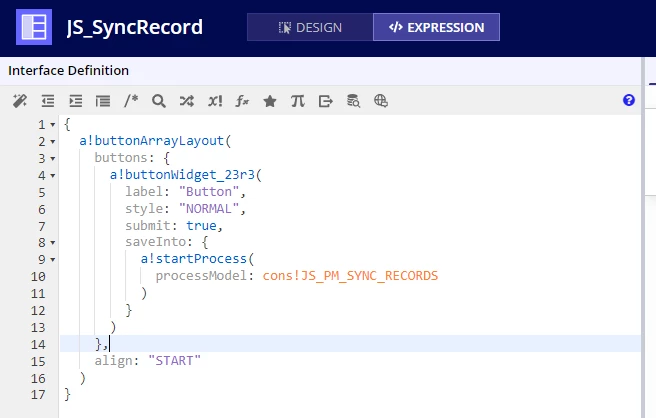Toggle comment using the /* icon
Image resolution: width=656 pixels, height=418 pixels.
coord(131,101)
